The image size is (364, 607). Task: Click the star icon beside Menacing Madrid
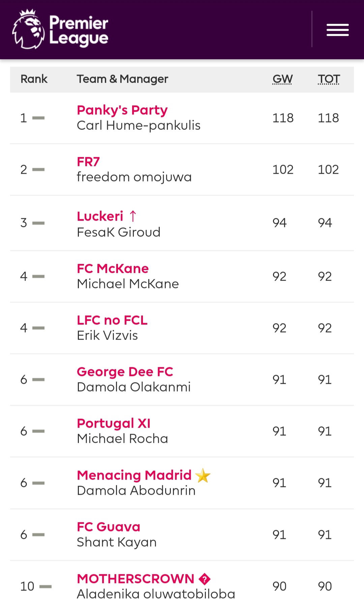tap(203, 475)
